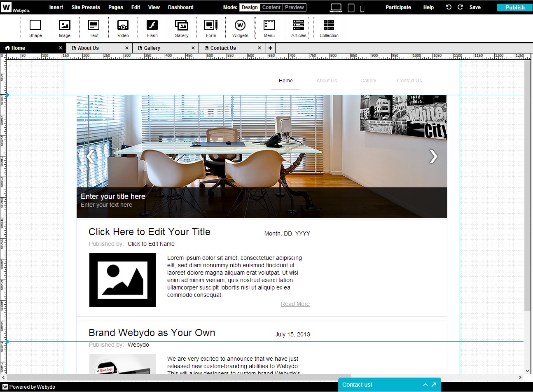Switch to Design mode
This screenshot has width=533, height=392.
250,7
